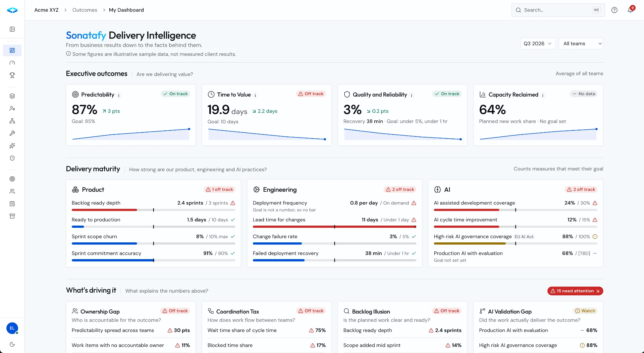Show Predictability info tooltip icon
The height and width of the screenshot is (353, 644).
pyautogui.click(x=119, y=95)
